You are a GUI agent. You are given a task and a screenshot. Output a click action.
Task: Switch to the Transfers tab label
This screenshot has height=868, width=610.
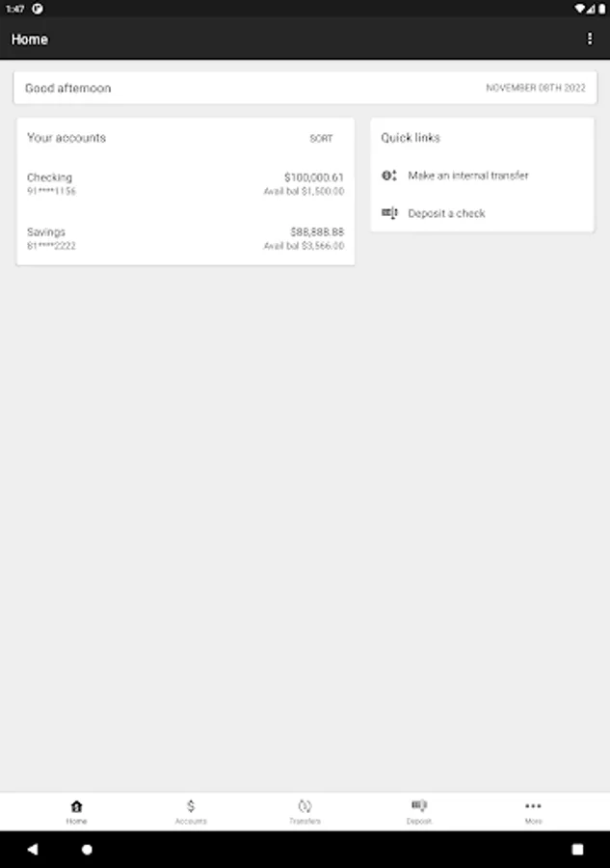tap(305, 821)
